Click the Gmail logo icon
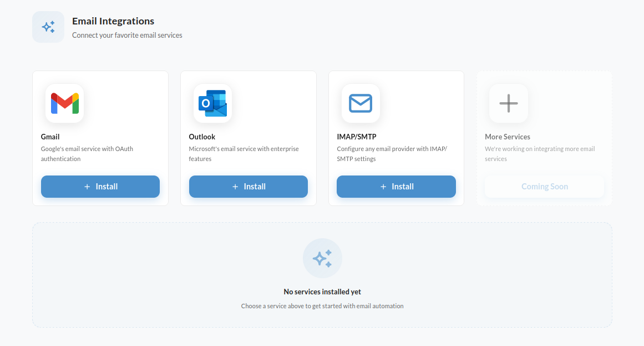The width and height of the screenshot is (644, 346). tap(64, 103)
